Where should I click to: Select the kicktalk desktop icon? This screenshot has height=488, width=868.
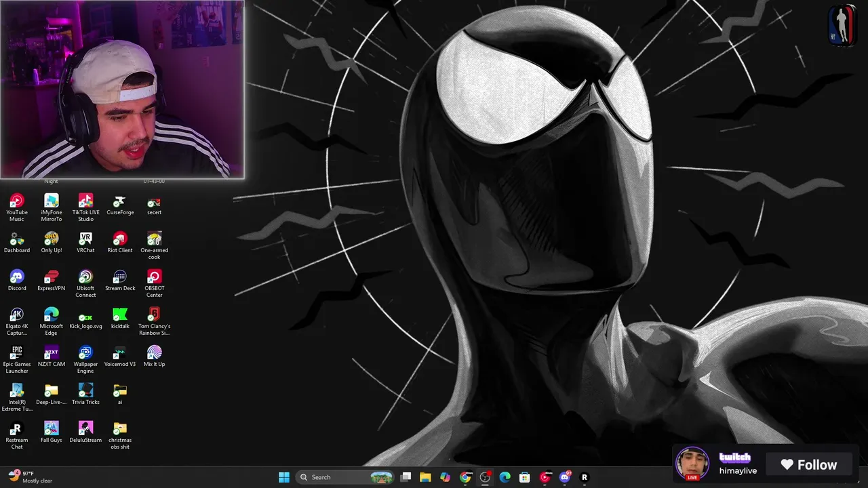click(120, 319)
